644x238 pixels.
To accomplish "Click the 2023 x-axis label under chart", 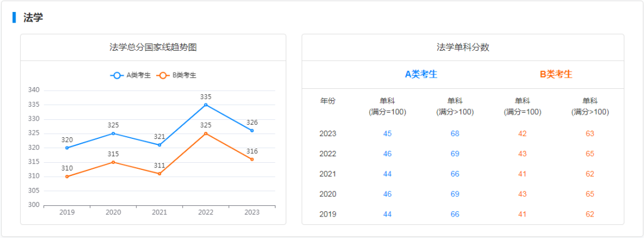I will click(x=252, y=212).
